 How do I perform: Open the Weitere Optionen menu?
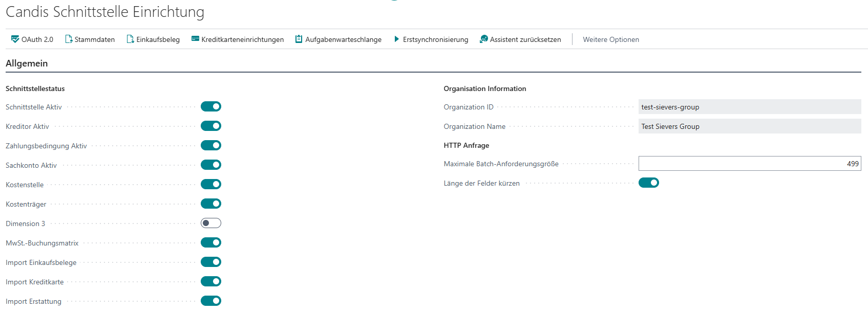tap(610, 39)
